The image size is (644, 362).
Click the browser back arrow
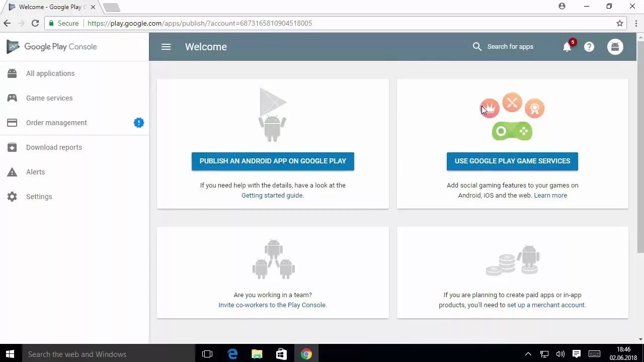tap(7, 23)
